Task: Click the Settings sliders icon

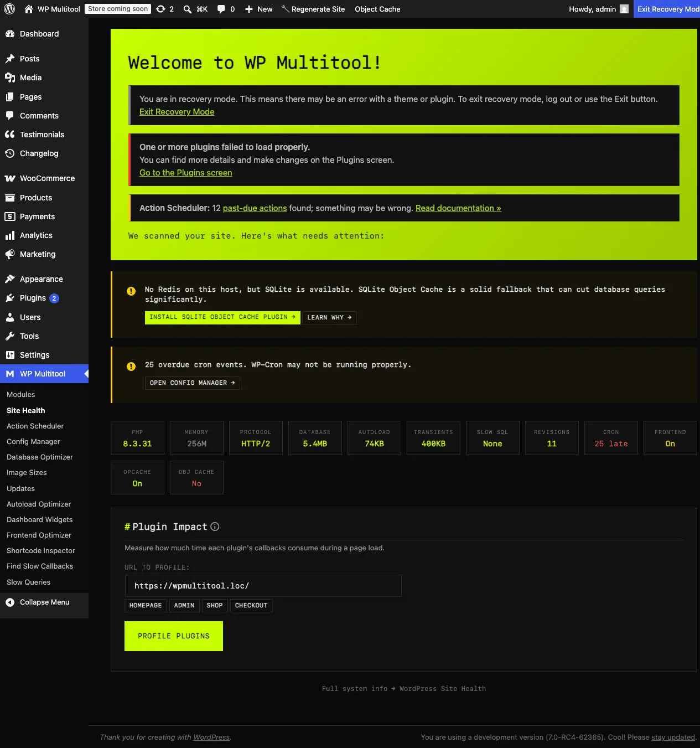Action: click(x=10, y=355)
